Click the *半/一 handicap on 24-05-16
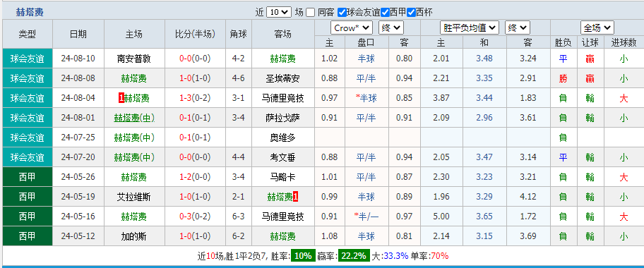The height and width of the screenshot is (268, 644). point(366,217)
